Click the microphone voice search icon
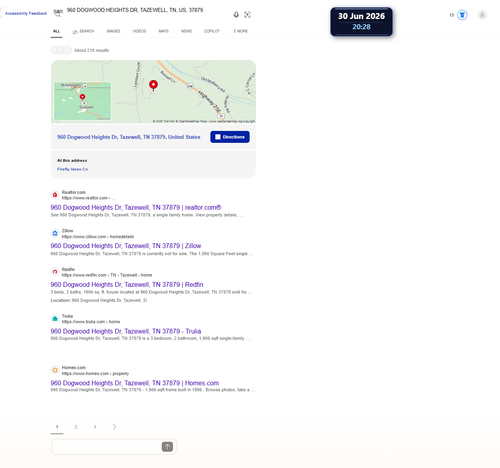The image size is (500, 468). 236,14
